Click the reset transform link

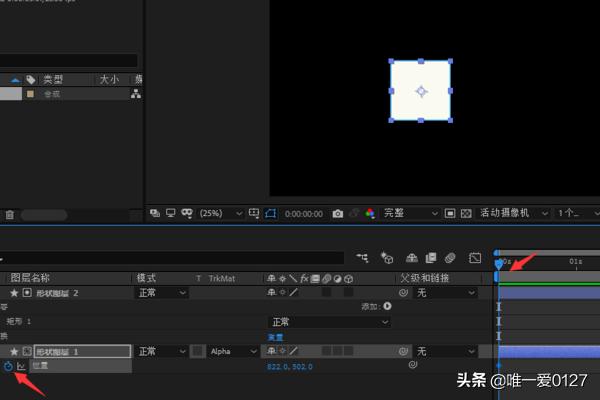275,337
